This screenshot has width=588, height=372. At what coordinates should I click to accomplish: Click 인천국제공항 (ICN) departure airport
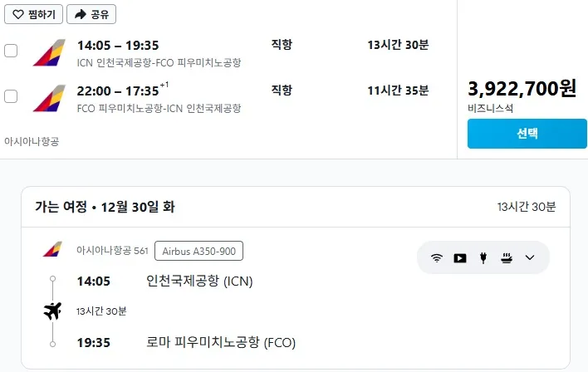click(198, 281)
